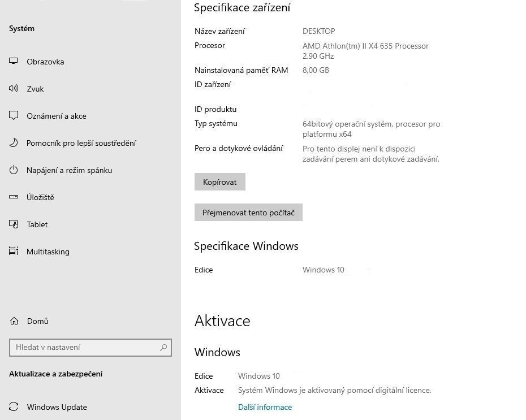
Task: Click the Aktualizace a zabezpečení heading
Action: pyautogui.click(x=55, y=374)
